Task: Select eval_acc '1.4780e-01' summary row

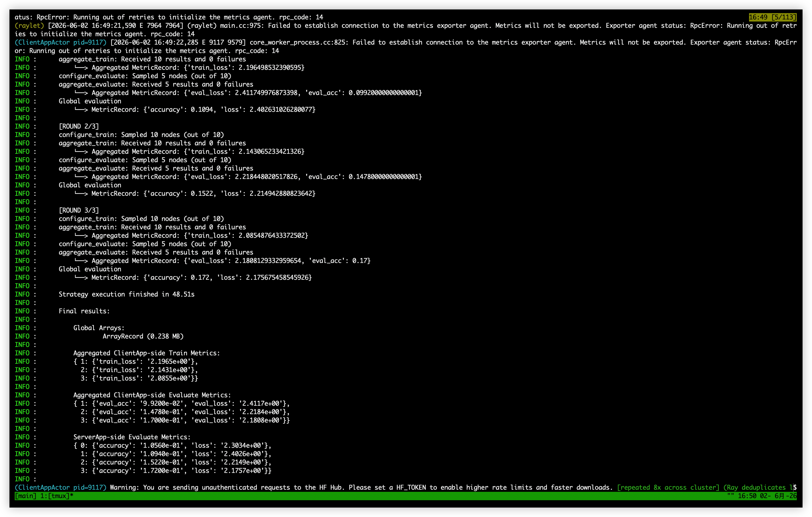Action: 185,412
